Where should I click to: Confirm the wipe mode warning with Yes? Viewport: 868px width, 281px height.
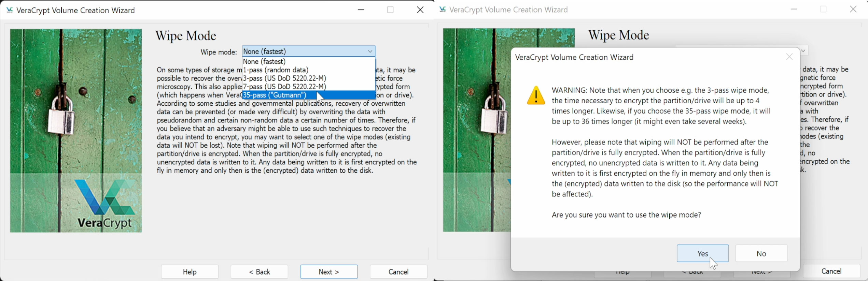coord(703,253)
